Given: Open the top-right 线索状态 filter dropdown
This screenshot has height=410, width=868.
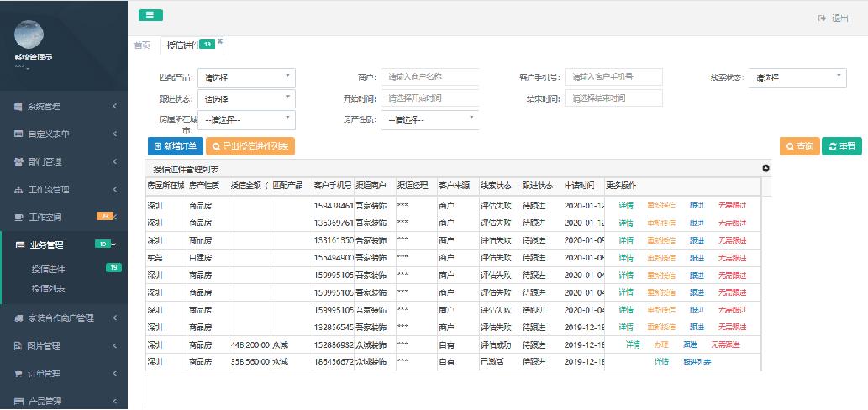Looking at the screenshot, I should click(x=797, y=78).
